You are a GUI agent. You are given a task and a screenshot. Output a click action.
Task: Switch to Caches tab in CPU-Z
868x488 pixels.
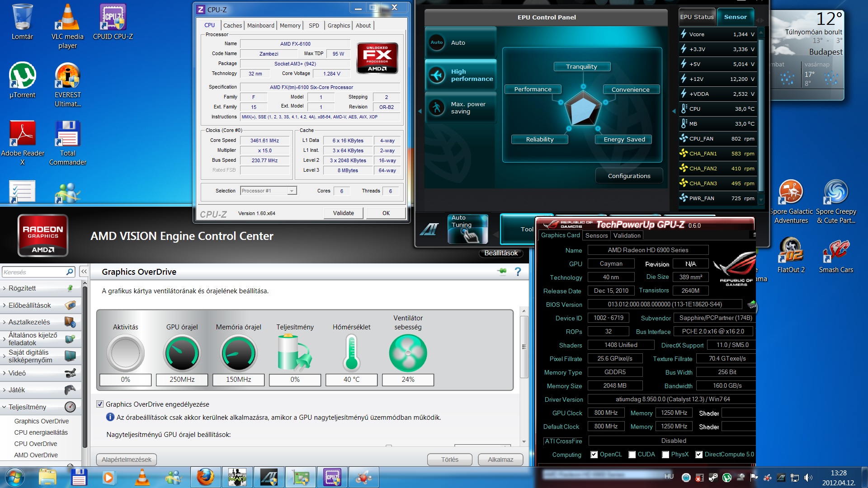click(x=232, y=25)
